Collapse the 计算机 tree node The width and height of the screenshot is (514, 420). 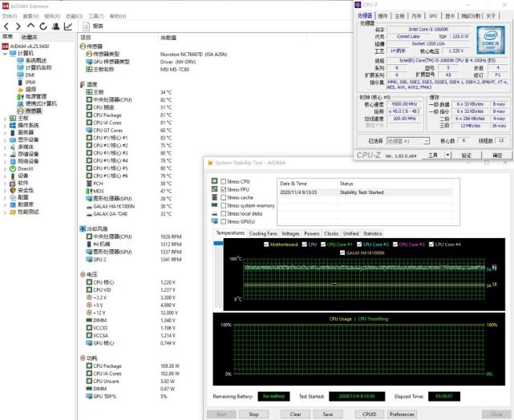5,54
